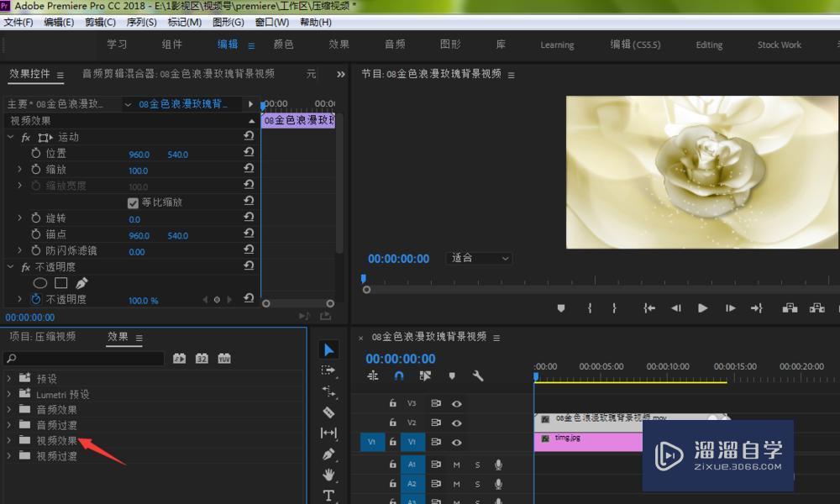
Task: Click the ellipse mask tool under 不透明度
Action: [40, 283]
